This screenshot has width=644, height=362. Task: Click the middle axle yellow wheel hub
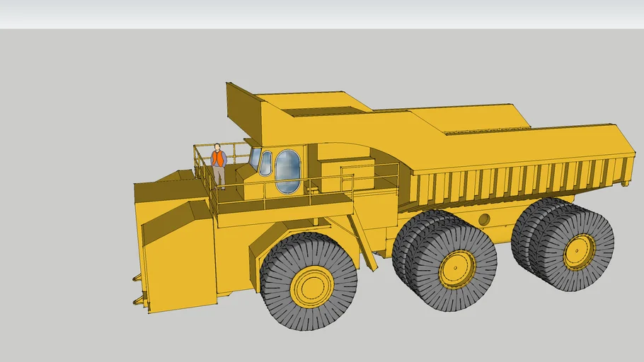(x=456, y=269)
